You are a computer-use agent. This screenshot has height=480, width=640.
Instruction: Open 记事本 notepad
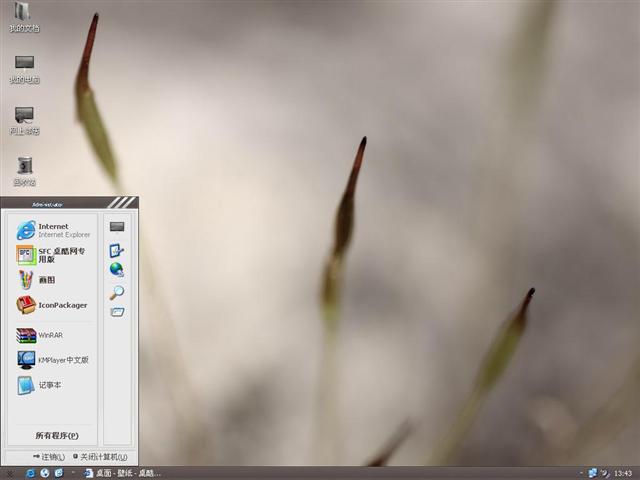pos(39,385)
